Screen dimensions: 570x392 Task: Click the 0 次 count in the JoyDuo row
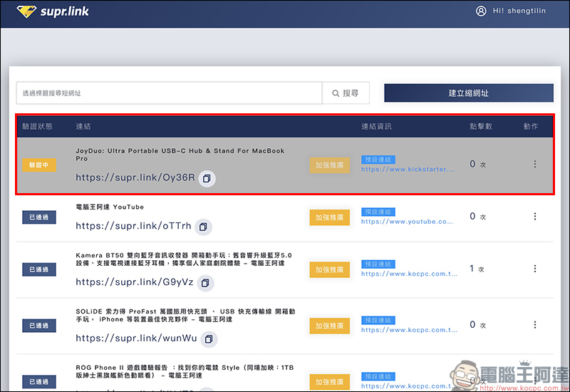tap(477, 164)
